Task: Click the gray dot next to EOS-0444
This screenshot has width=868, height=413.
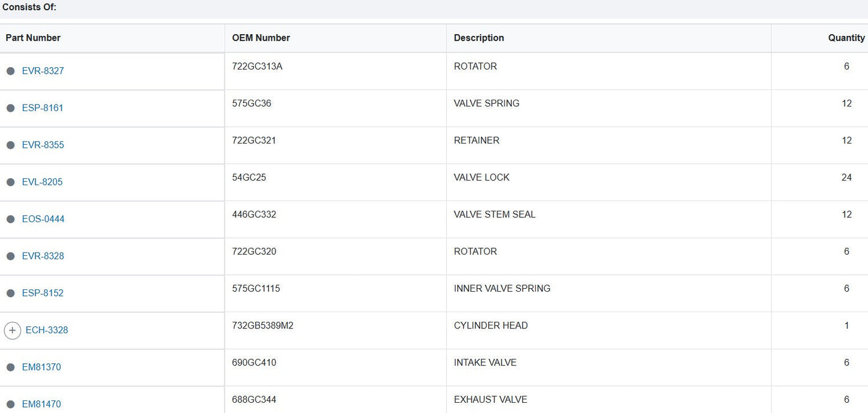Action: coord(10,219)
